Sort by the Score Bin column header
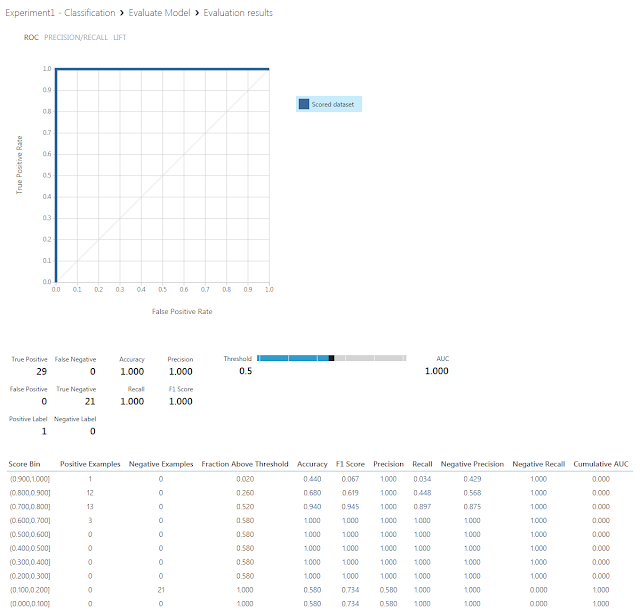This screenshot has height=610, width=640. [x=26, y=464]
